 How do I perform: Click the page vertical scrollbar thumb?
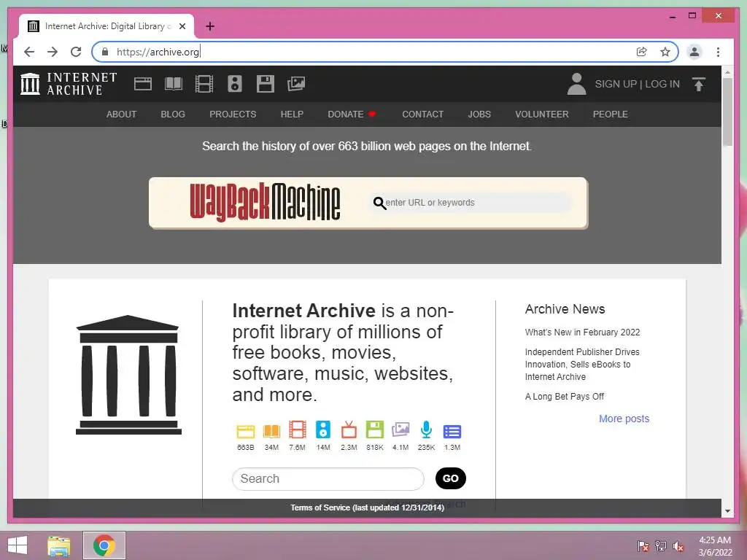(x=727, y=112)
